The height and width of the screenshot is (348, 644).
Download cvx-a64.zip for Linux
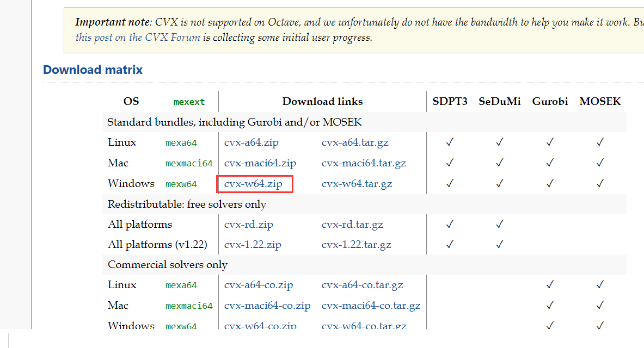[x=251, y=142]
